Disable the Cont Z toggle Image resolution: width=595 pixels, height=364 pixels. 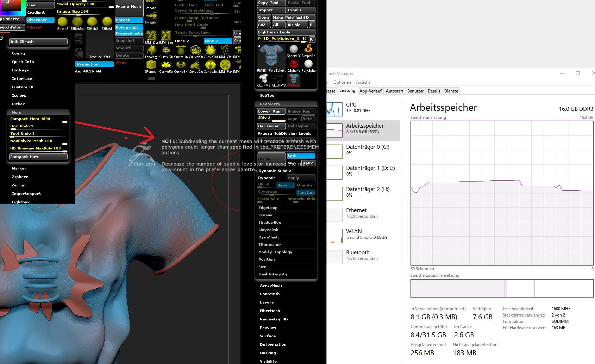[x=218, y=41]
